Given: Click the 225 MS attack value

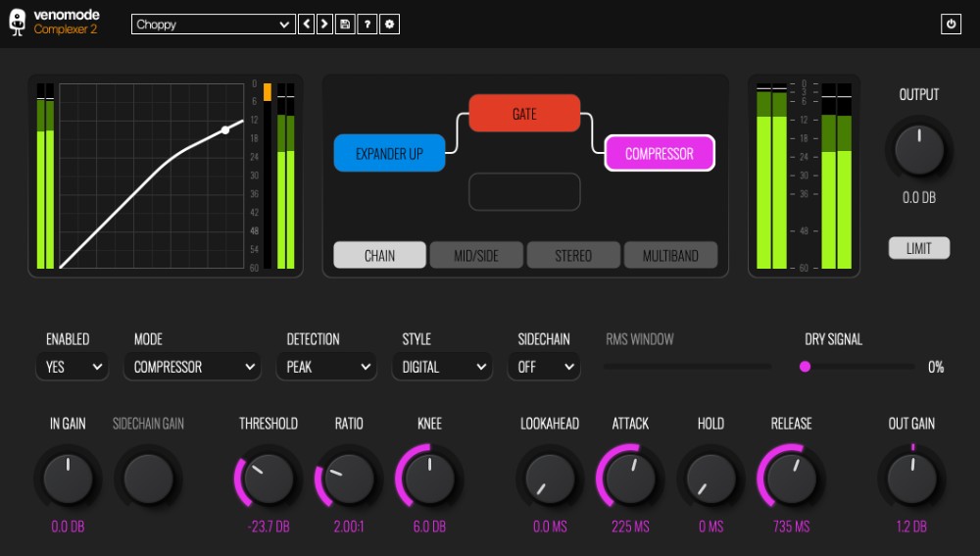Looking at the screenshot, I should pyautogui.click(x=630, y=527).
